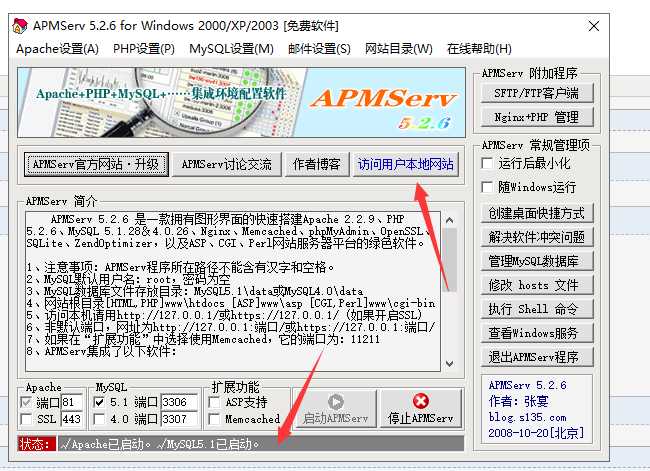Open the 在线帮助(H) menu
The width and height of the screenshot is (650, 471).
pyautogui.click(x=479, y=49)
